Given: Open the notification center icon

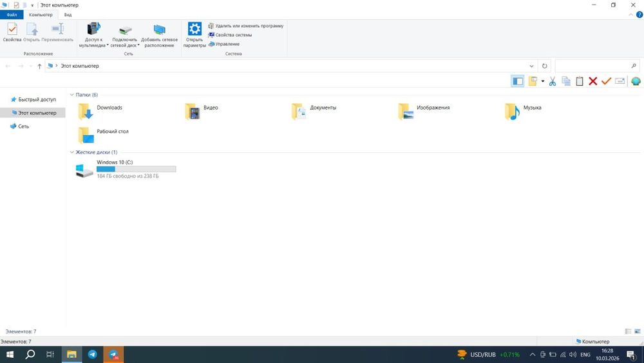Looking at the screenshot, I should (x=632, y=355).
